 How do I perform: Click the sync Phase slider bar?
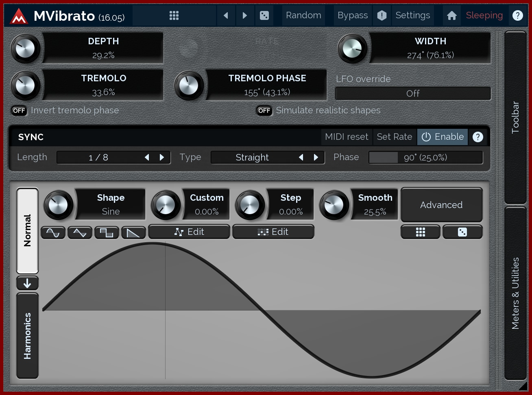click(425, 157)
